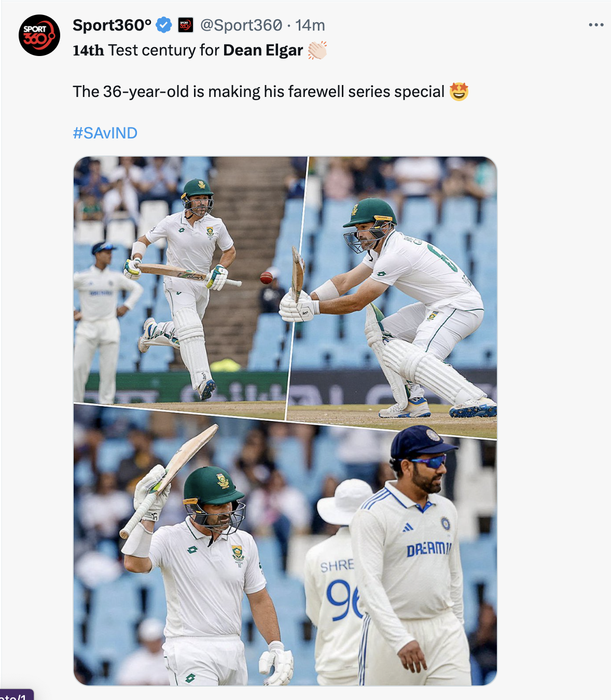Open the #SAvIND hashtag
This screenshot has width=611, height=700.
pos(105,133)
